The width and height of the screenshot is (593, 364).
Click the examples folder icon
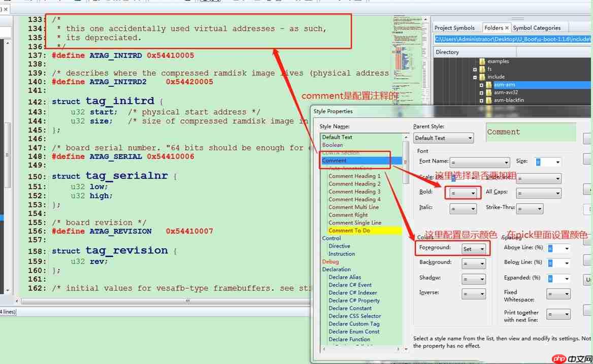pyautogui.click(x=482, y=61)
